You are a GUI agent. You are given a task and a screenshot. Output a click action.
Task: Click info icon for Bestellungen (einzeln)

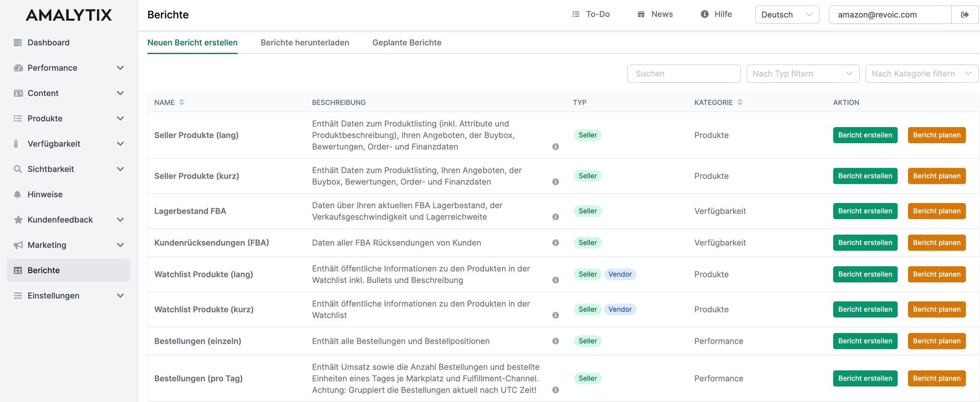tap(556, 341)
